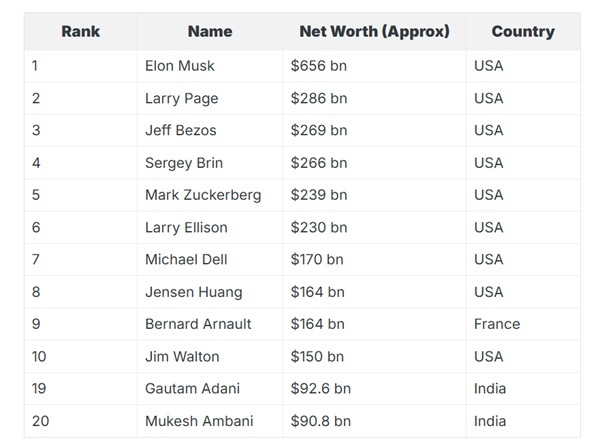600x441 pixels.
Task: Click the Rank column header
Action: [x=81, y=31]
